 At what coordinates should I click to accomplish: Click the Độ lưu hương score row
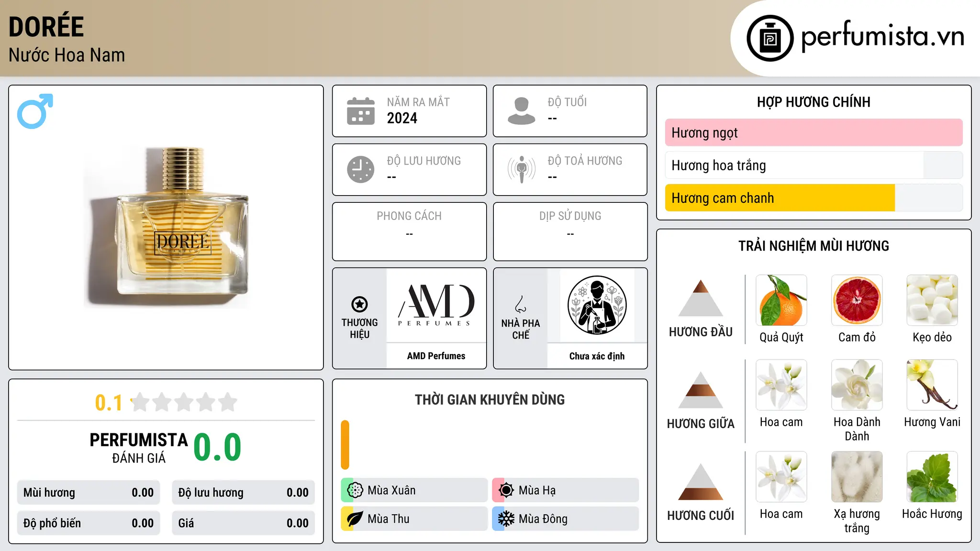[243, 493]
